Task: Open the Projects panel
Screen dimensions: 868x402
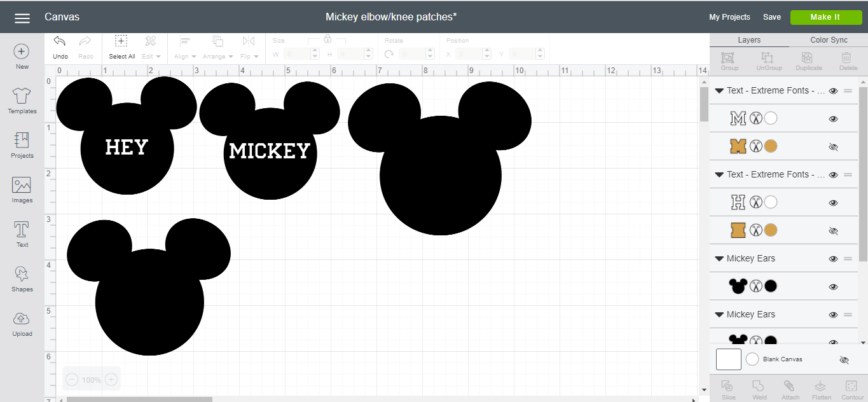Action: pyautogui.click(x=22, y=146)
